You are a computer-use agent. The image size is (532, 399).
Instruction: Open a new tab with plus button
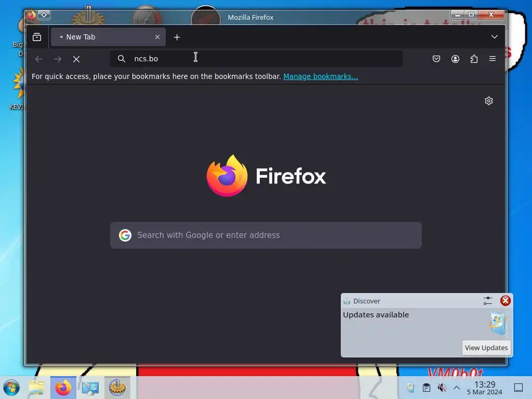tap(177, 37)
